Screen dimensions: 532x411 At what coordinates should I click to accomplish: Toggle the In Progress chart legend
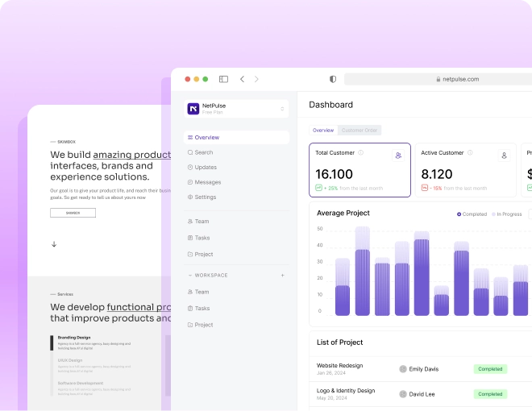(508, 214)
